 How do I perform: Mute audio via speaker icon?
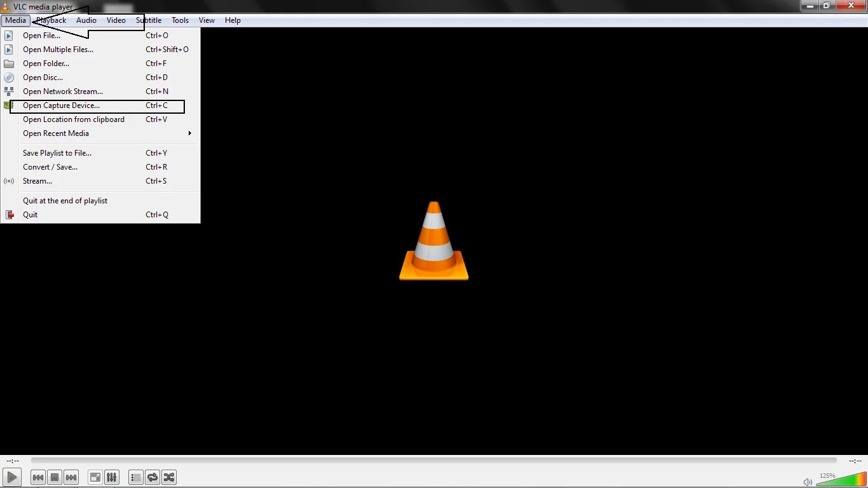808,482
